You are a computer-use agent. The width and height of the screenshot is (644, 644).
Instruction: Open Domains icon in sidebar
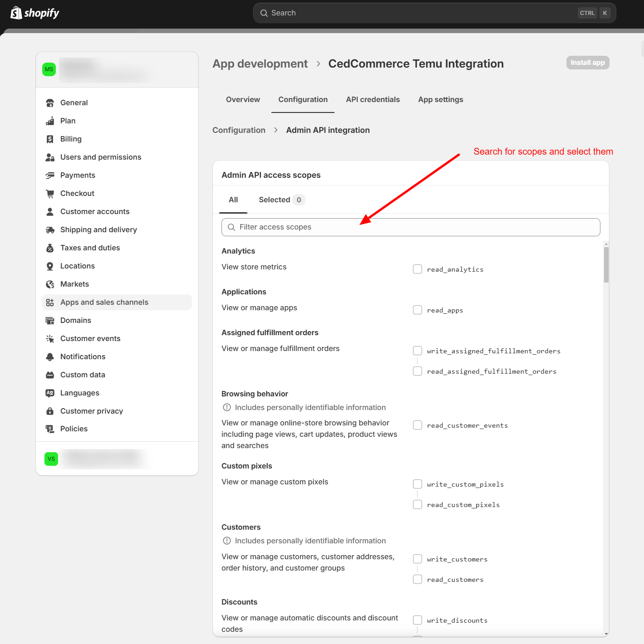[x=50, y=321]
